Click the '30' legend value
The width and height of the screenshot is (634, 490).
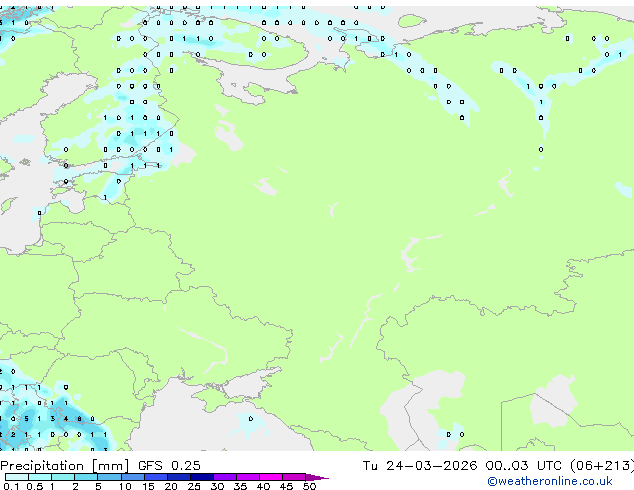[217, 486]
